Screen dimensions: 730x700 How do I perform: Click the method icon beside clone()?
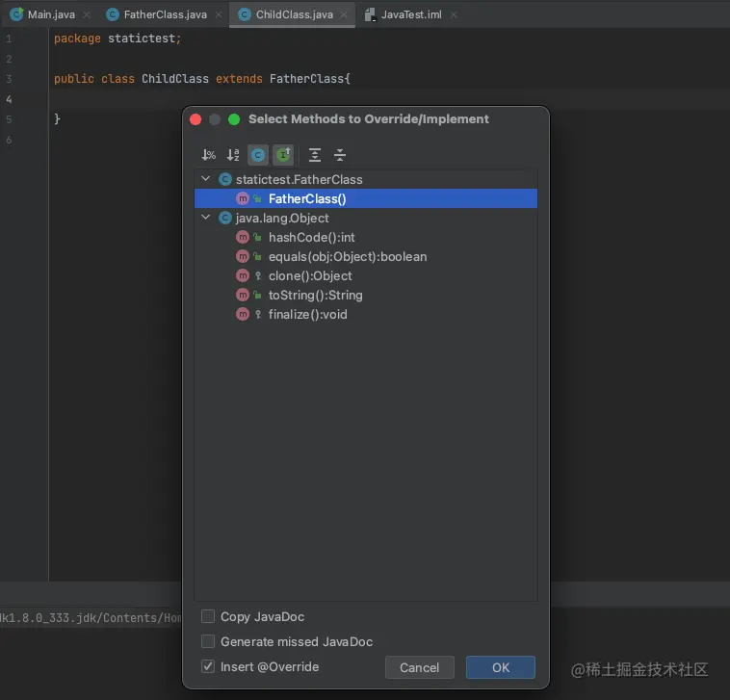pos(243,276)
